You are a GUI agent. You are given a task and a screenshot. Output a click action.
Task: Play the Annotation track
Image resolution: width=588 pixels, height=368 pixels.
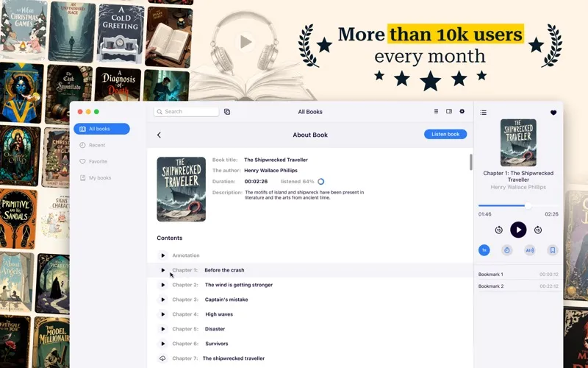point(162,255)
